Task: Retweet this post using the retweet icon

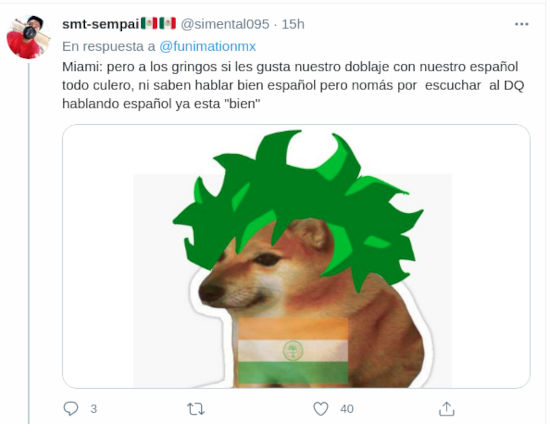Action: [x=196, y=409]
